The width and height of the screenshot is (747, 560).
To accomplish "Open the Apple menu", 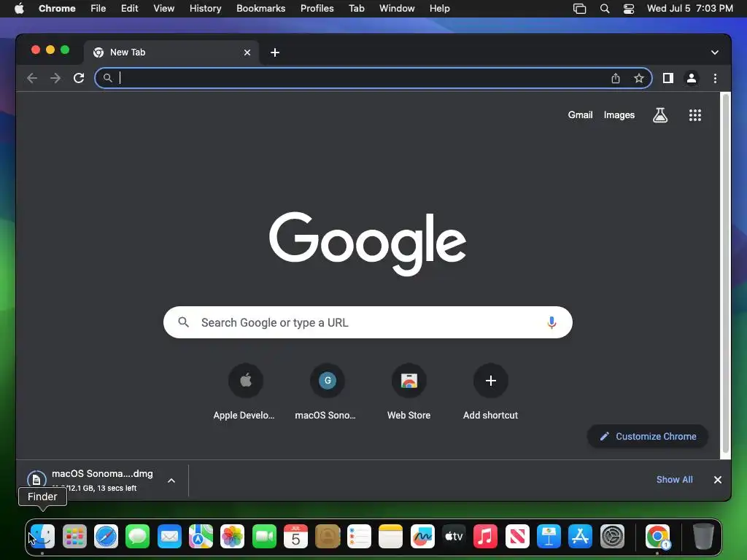I will coord(19,9).
